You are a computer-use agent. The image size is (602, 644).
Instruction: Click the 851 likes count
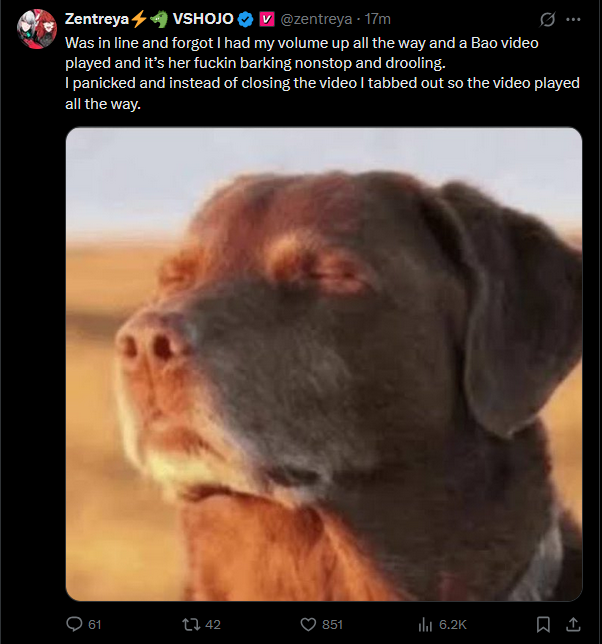pyautogui.click(x=332, y=625)
